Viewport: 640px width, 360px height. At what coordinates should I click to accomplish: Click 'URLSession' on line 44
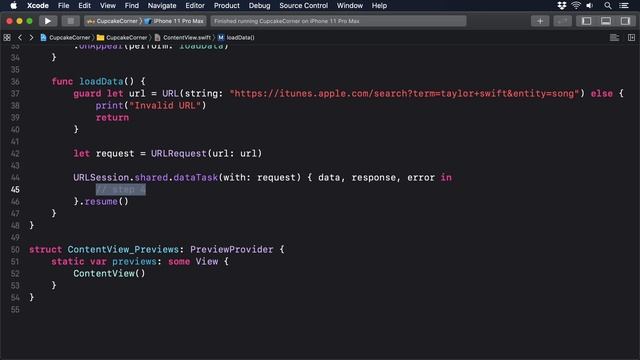[101, 178]
